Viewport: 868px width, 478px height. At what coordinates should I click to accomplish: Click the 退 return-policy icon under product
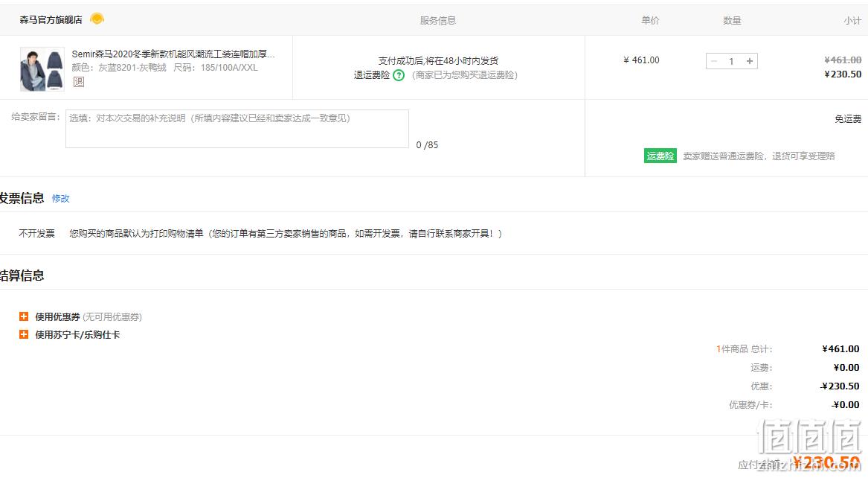click(x=79, y=82)
